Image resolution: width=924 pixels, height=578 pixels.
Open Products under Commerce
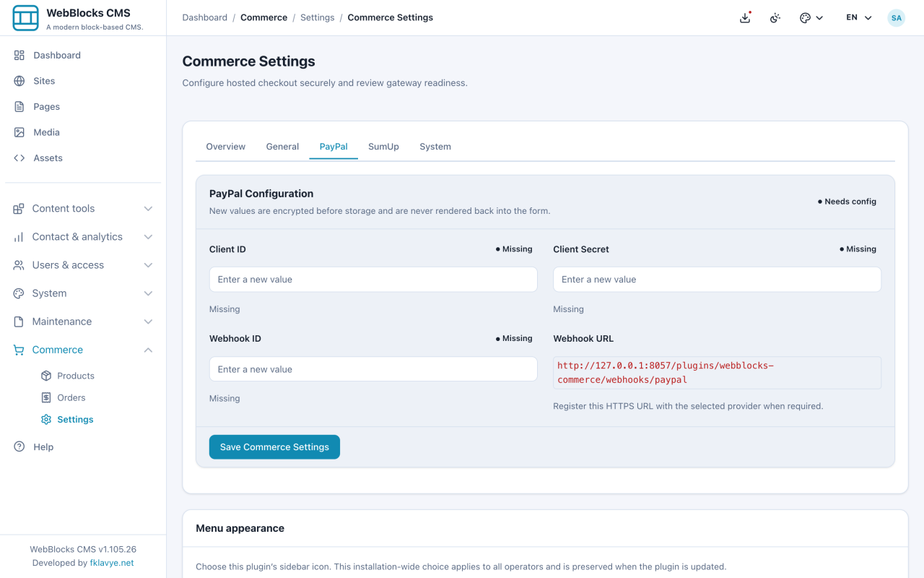point(76,376)
